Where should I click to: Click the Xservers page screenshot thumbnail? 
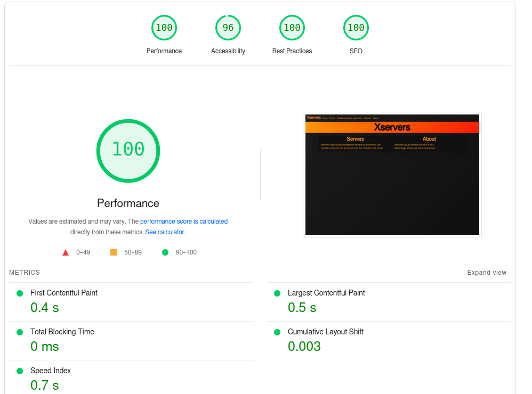(x=392, y=175)
